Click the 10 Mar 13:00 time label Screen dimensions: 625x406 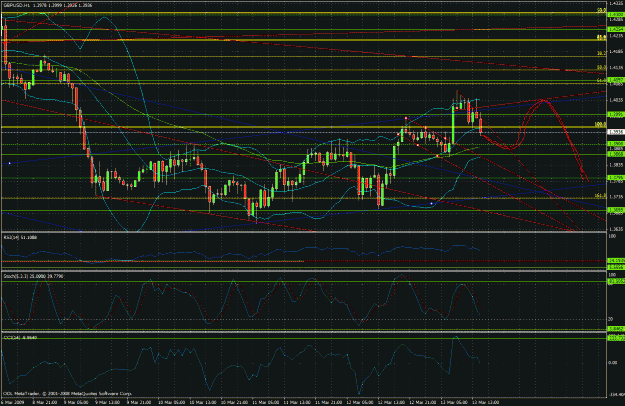(x=202, y=402)
